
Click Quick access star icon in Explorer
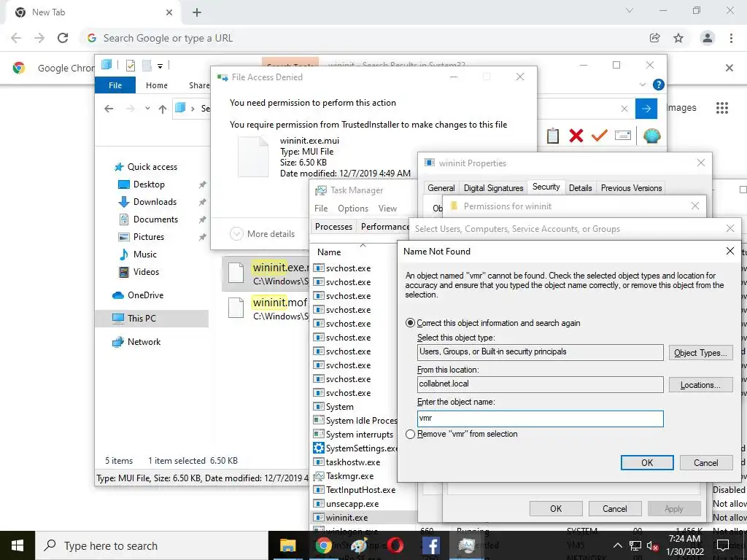[x=119, y=167]
